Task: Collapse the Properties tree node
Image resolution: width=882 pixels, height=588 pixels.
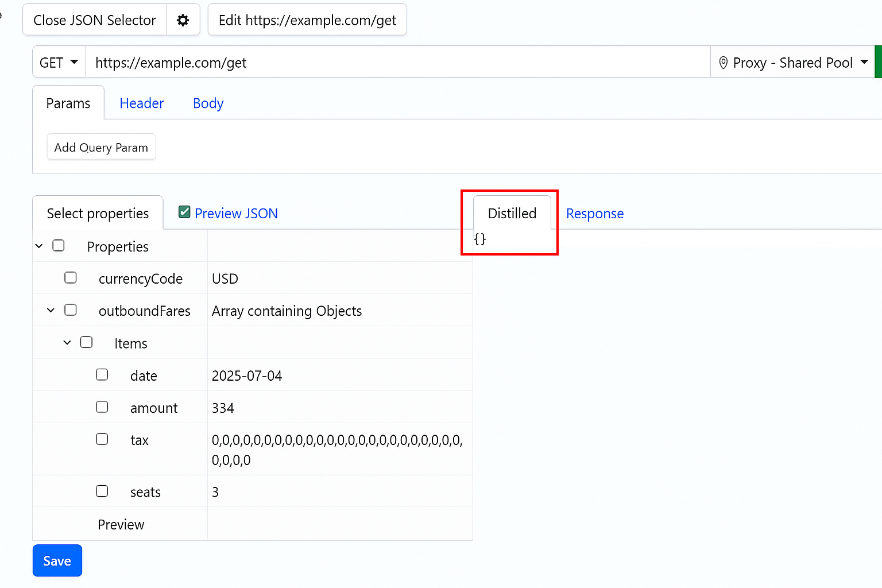Action: tap(39, 246)
